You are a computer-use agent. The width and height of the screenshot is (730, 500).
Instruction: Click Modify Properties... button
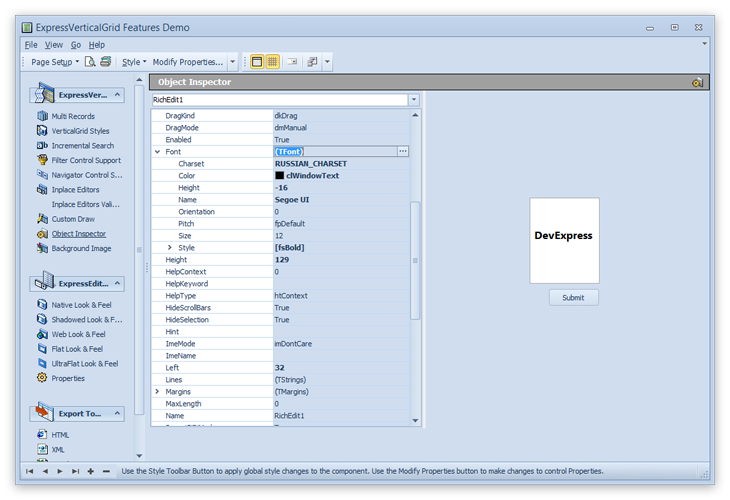click(x=188, y=62)
